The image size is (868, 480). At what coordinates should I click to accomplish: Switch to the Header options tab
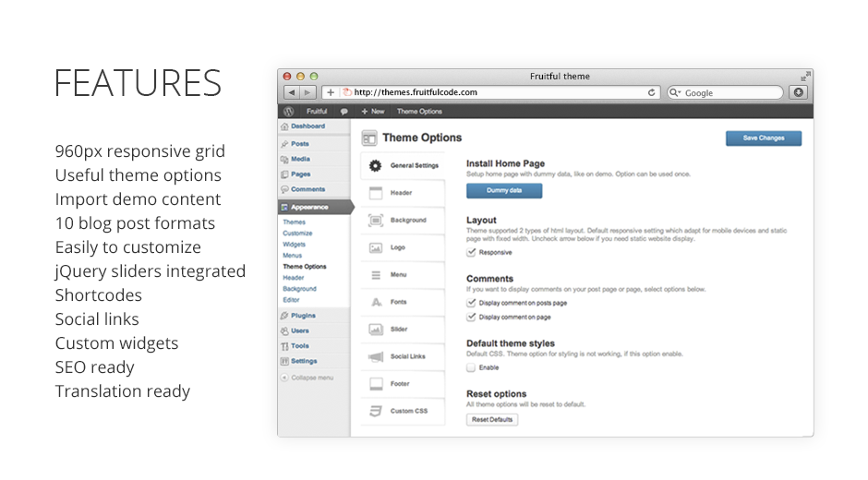(401, 193)
